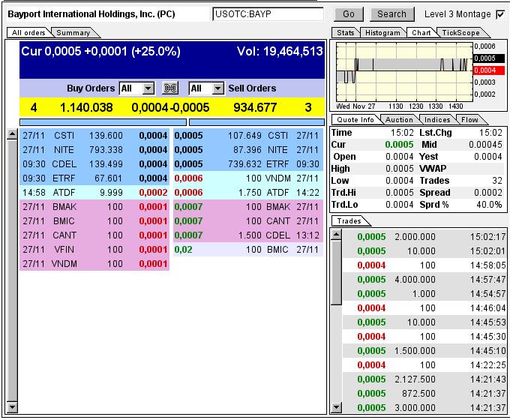The width and height of the screenshot is (510, 420).
Task: Click the trade at 15:02:17
Action: click(424, 236)
